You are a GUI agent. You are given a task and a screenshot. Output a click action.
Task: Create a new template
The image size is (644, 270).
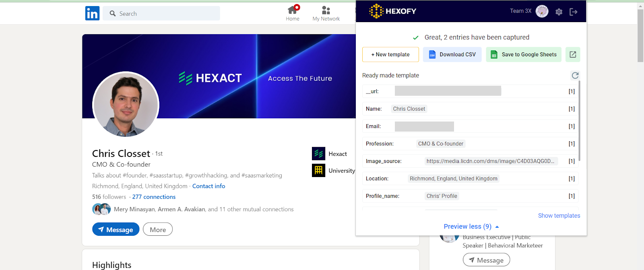coord(390,54)
